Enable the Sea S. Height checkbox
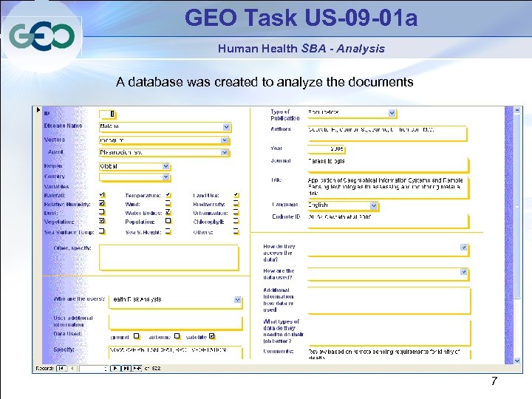Image resolution: width=532 pixels, height=399 pixels. click(168, 232)
